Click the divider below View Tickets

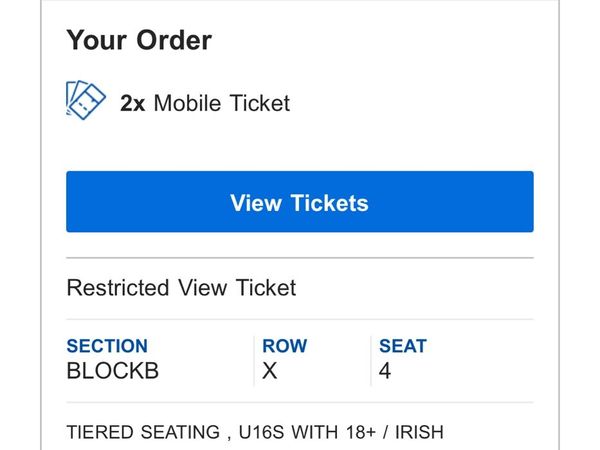pos(300,258)
